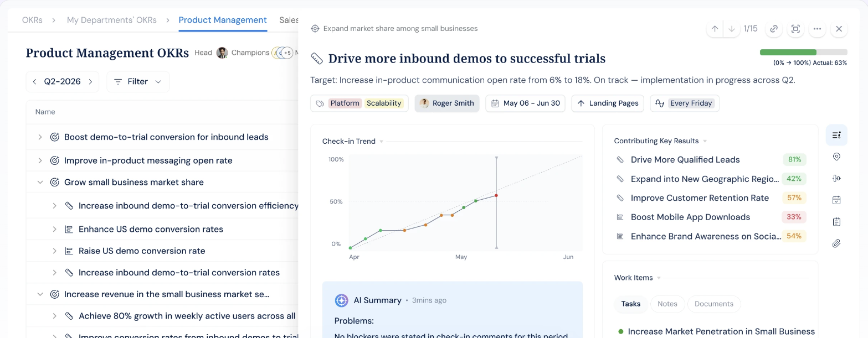Open the Contributing Key Results dropdown arrow
The width and height of the screenshot is (868, 338).
point(705,141)
